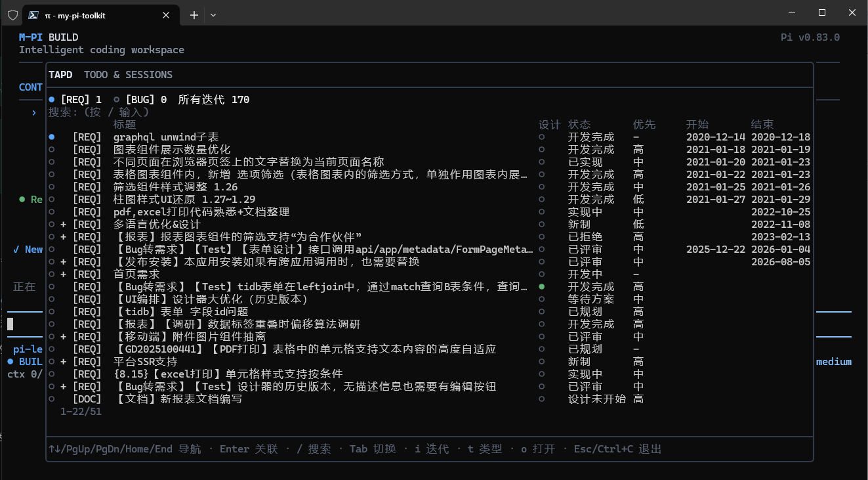Click the 优先 column header
The width and height of the screenshot is (868, 480).
pyautogui.click(x=644, y=125)
